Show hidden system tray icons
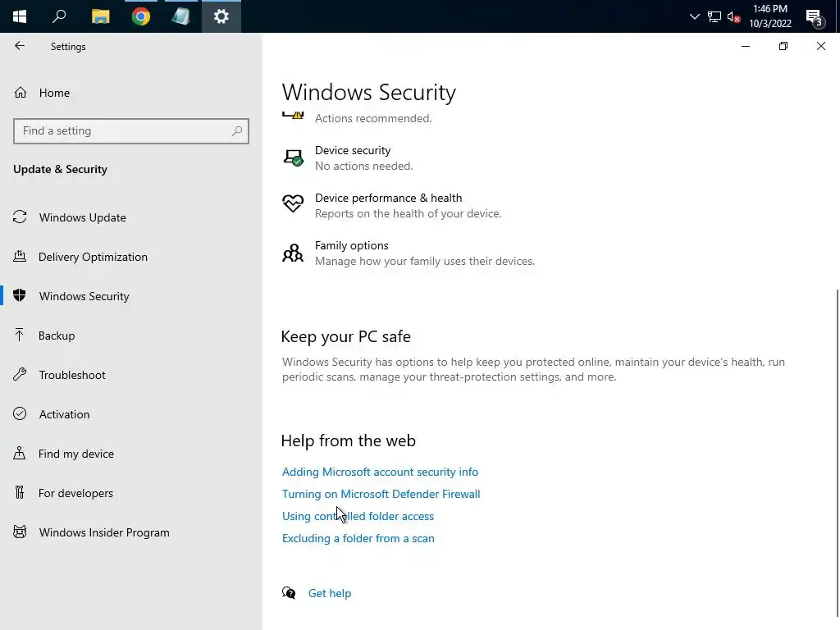The height and width of the screenshot is (630, 840). (694, 16)
